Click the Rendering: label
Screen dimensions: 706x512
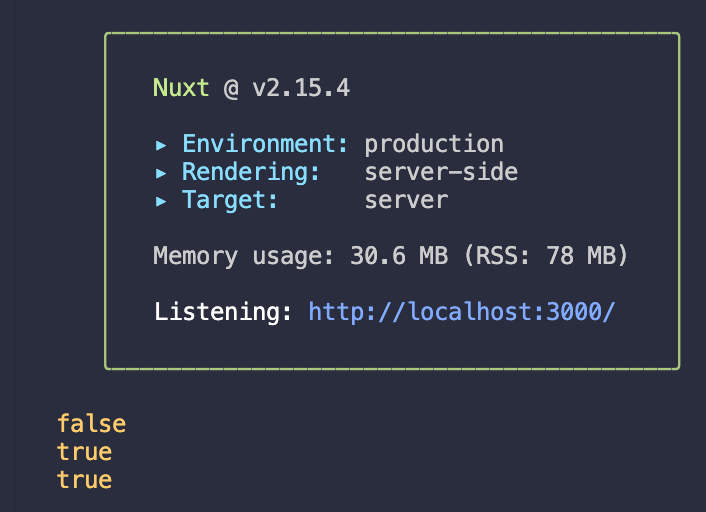251,172
